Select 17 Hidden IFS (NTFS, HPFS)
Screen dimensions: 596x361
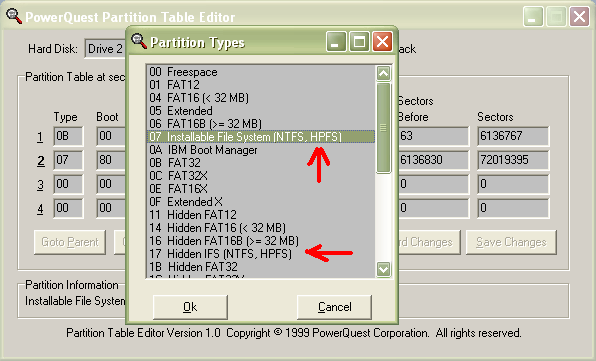click(260, 253)
